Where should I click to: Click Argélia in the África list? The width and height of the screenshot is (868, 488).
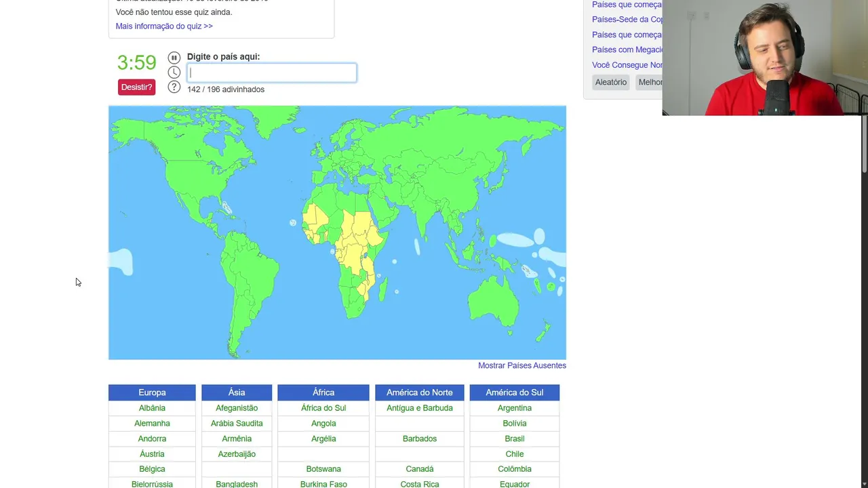coord(323,439)
